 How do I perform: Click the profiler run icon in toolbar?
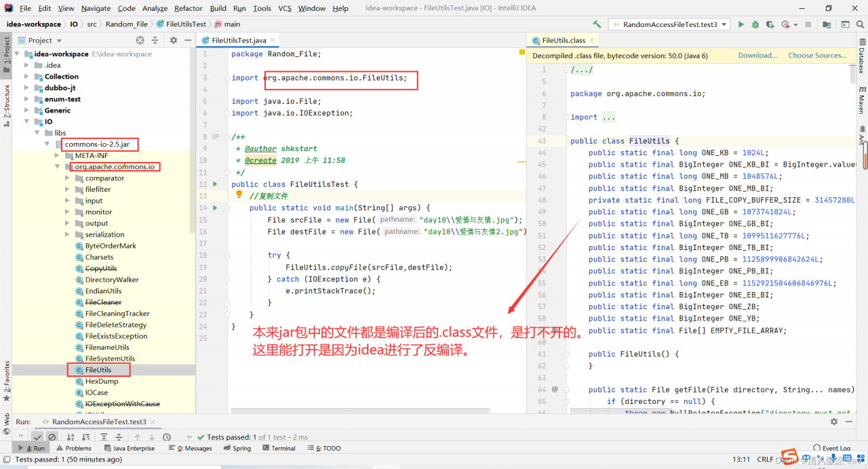pos(785,24)
